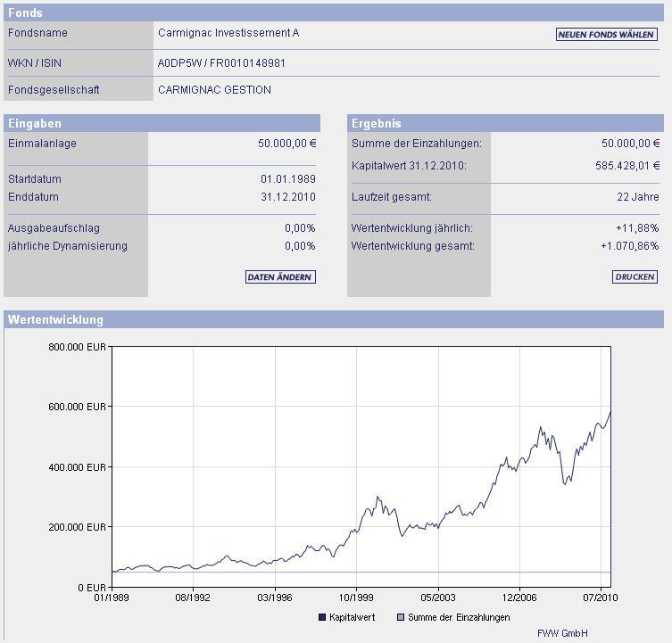Select the WKN/ISIN value A0DP5W / FR0010148981
This screenshot has height=643, width=672.
pyautogui.click(x=221, y=63)
